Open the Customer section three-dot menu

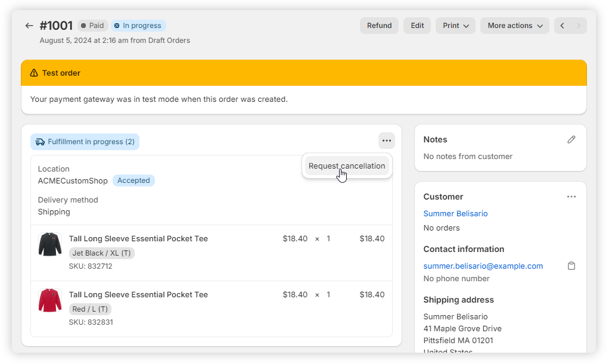[571, 197]
